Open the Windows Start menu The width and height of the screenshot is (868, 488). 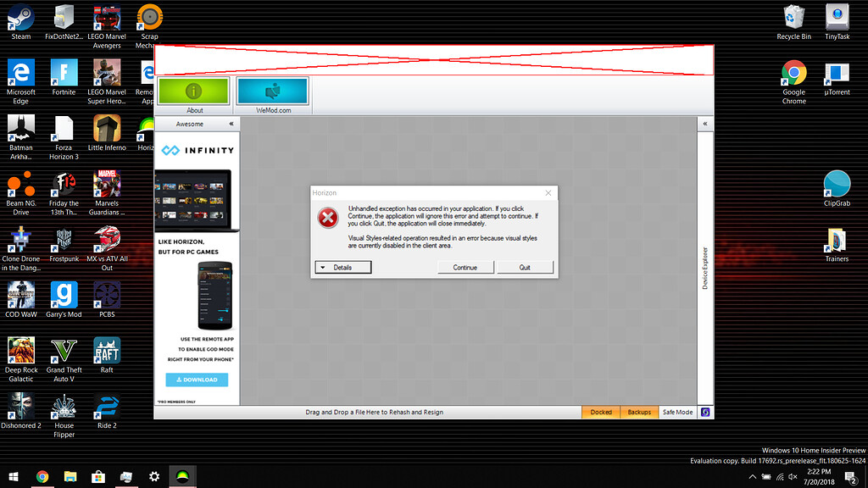pos(14,476)
